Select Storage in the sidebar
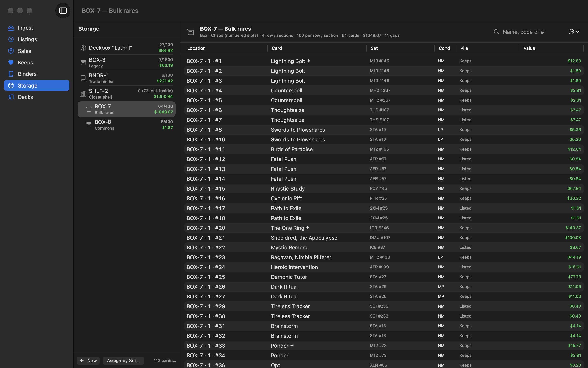 pos(37,85)
